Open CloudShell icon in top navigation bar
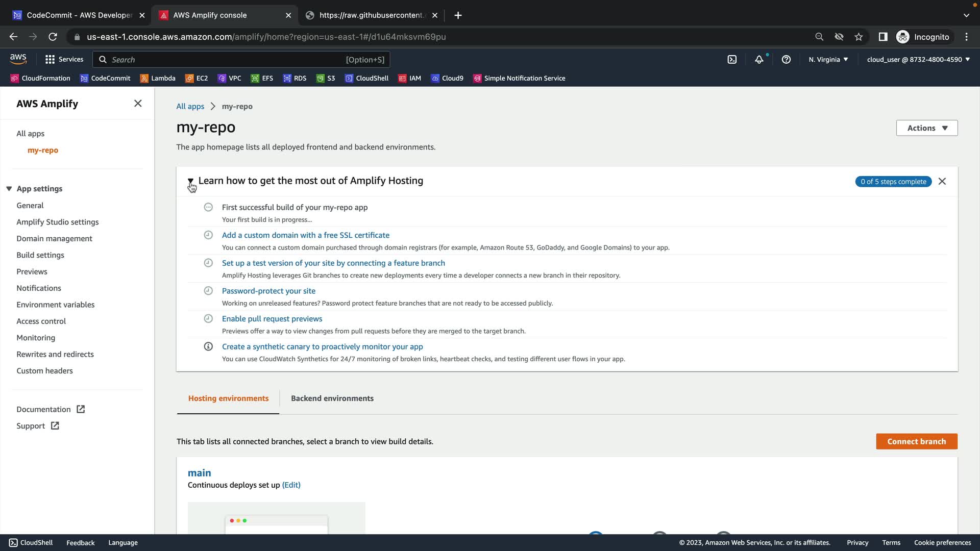980x551 pixels. 732,60
